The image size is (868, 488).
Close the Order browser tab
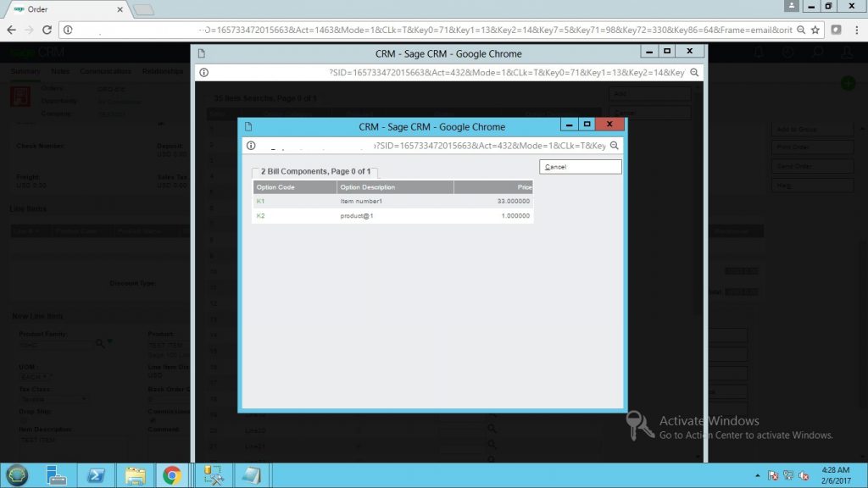120,9
